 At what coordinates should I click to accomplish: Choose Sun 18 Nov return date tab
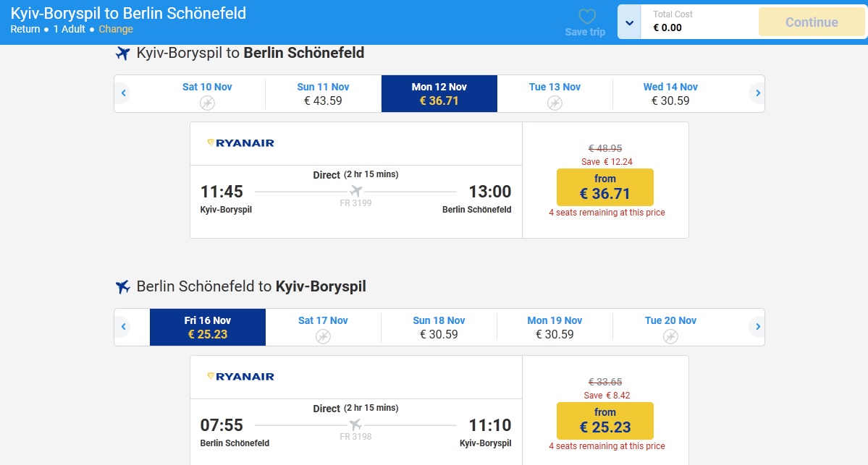(439, 328)
